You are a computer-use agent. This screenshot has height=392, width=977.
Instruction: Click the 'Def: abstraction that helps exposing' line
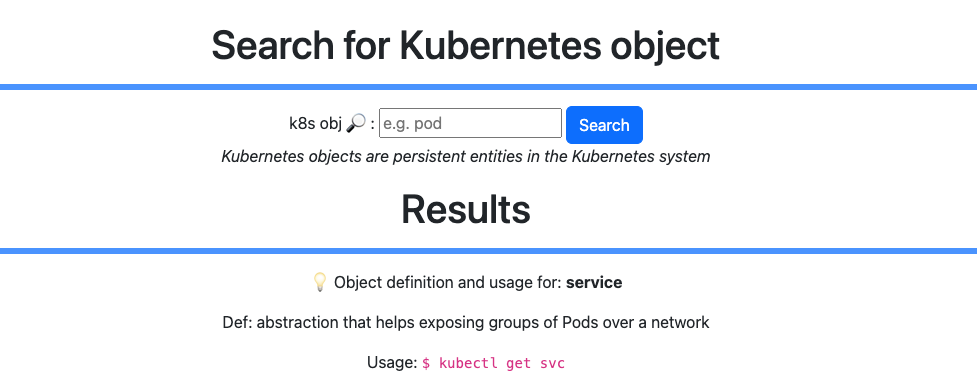465,323
